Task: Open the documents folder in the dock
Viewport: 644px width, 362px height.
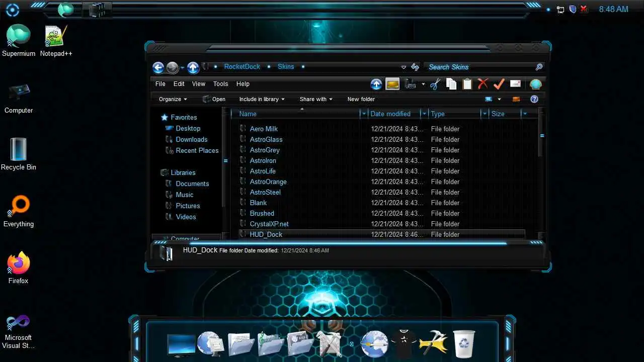Action: (241, 344)
